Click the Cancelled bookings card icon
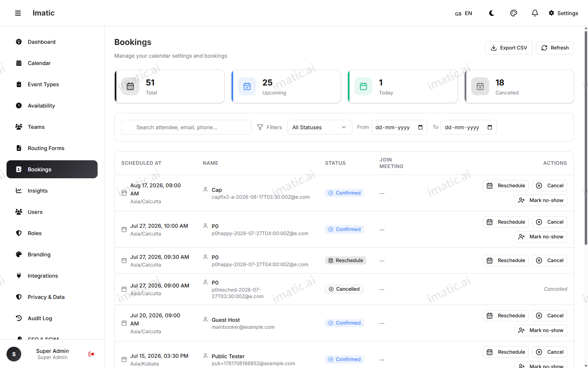Image resolution: width=588 pixels, height=368 pixels. coord(480,86)
